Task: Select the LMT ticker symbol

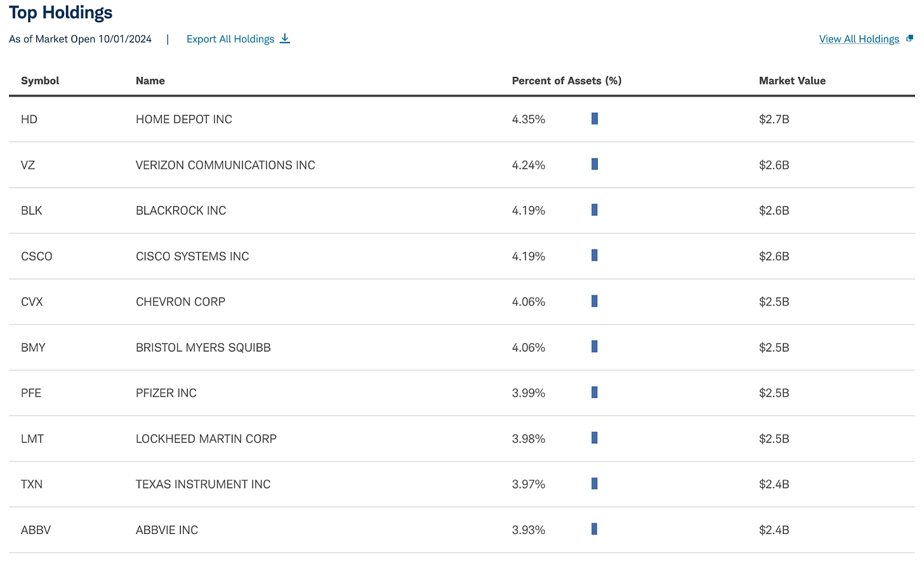Action: coord(32,439)
